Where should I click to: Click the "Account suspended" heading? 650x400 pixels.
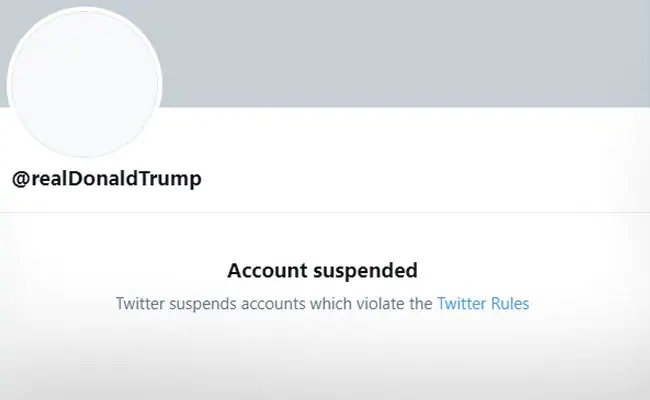click(322, 270)
